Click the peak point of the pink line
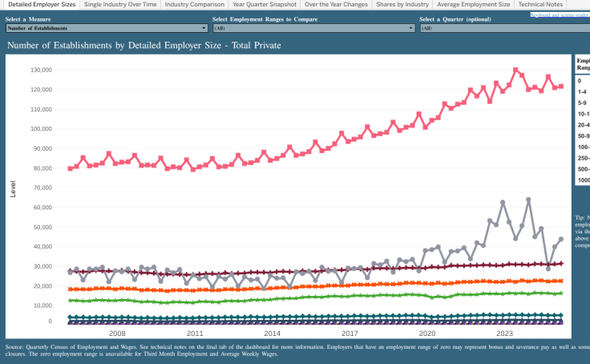 [x=515, y=70]
